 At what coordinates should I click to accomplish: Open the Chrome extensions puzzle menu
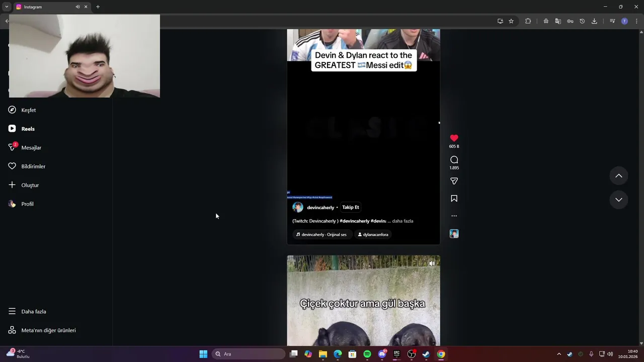528,21
